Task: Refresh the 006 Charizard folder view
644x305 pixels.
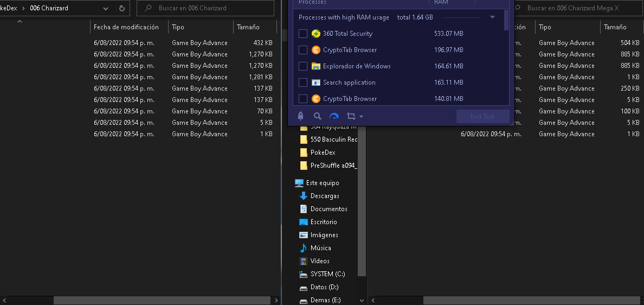Action: (x=121, y=8)
